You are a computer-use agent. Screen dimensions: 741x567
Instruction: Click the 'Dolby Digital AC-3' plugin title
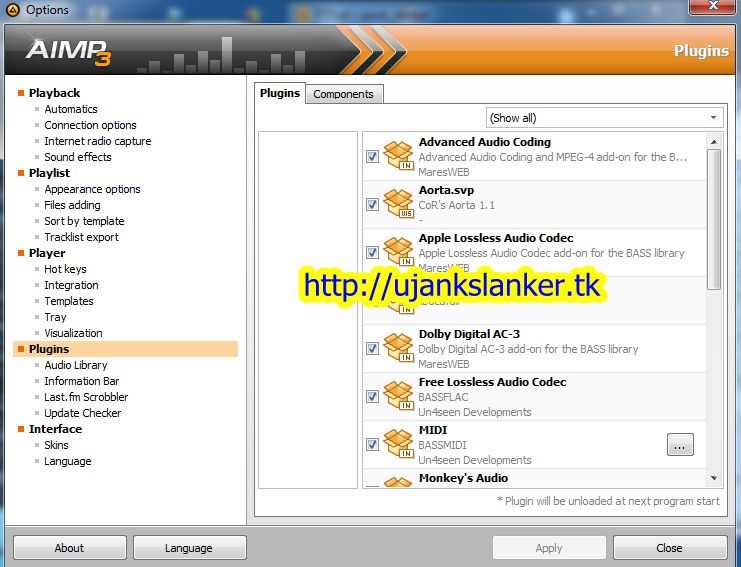[469, 334]
